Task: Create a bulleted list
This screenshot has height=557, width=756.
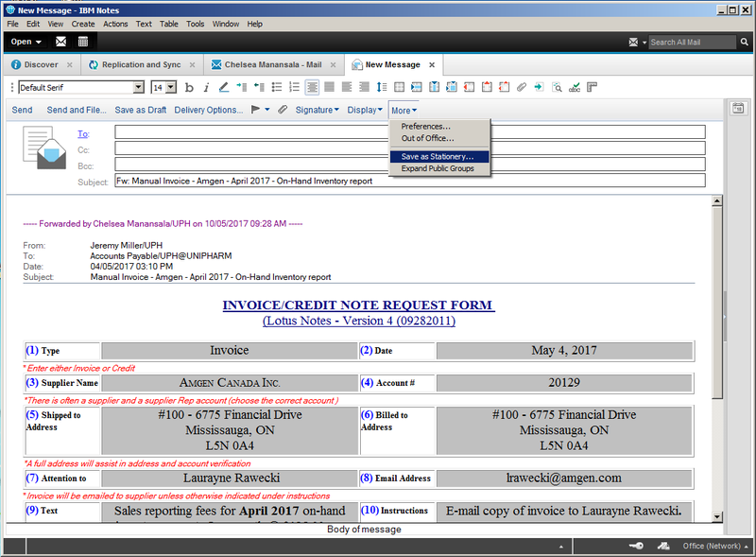Action: (277, 87)
